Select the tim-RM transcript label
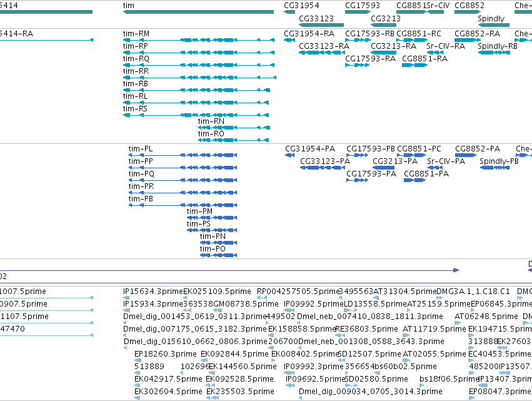Screen dimensions: 532x401 point(136,34)
